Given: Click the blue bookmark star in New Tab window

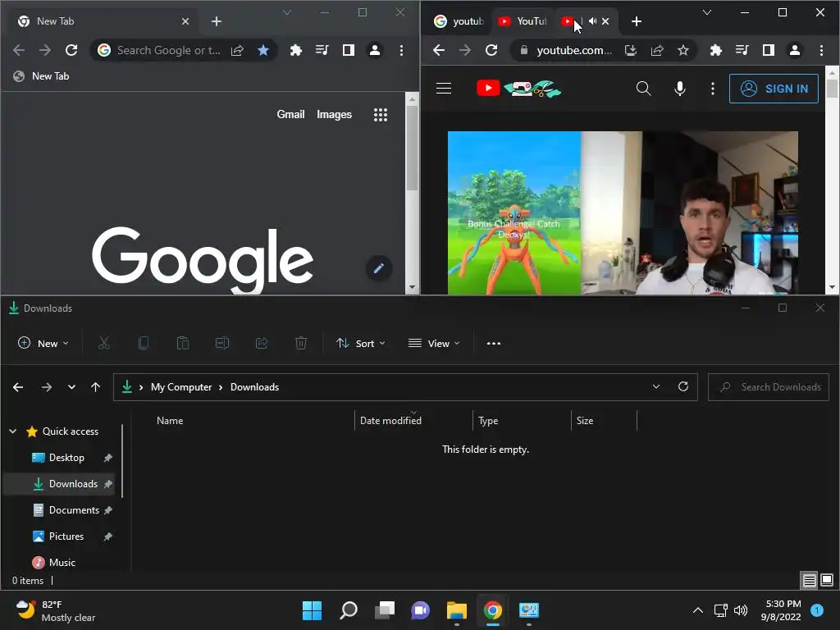Looking at the screenshot, I should (263, 50).
